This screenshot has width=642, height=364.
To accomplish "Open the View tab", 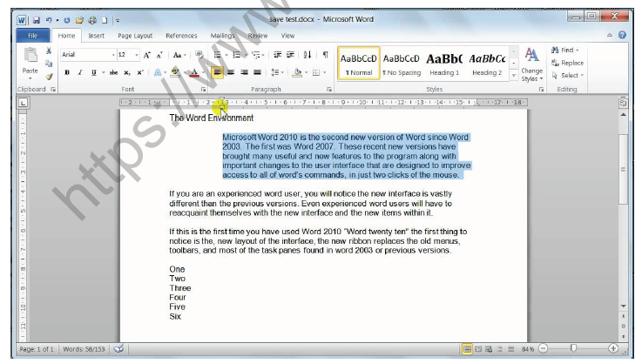I will 287,36.
